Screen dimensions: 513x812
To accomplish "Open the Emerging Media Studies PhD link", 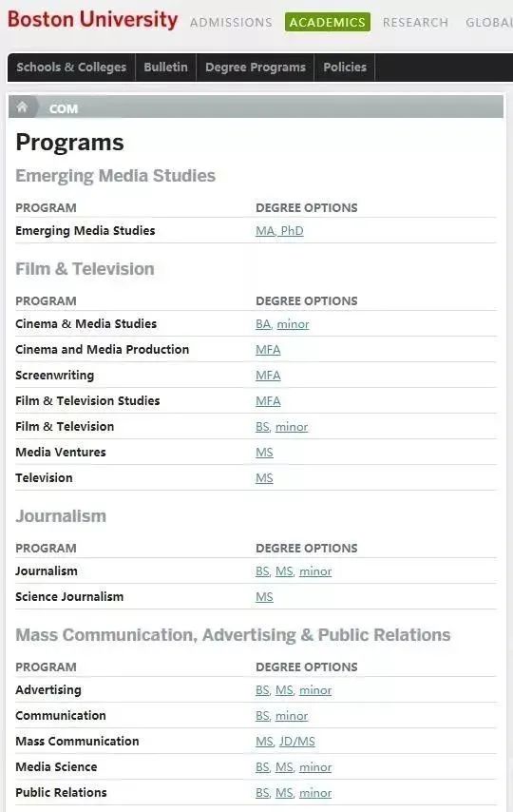I will pyautogui.click(x=292, y=231).
